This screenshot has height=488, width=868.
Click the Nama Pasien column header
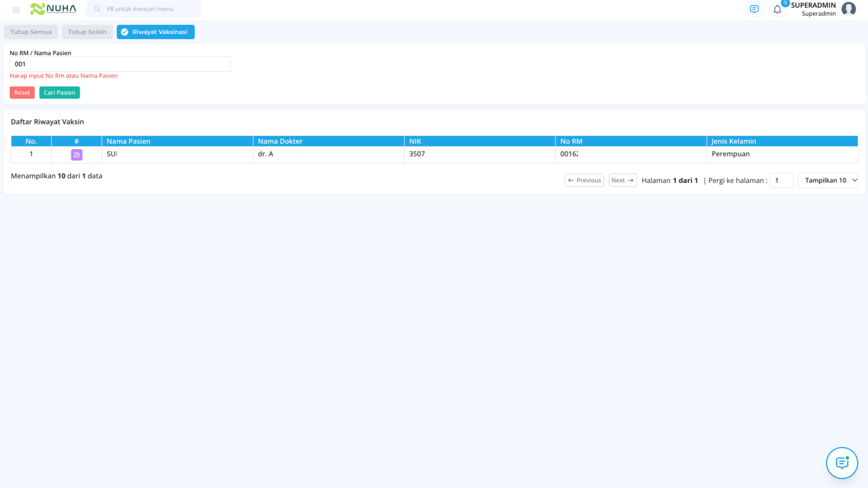tap(177, 142)
